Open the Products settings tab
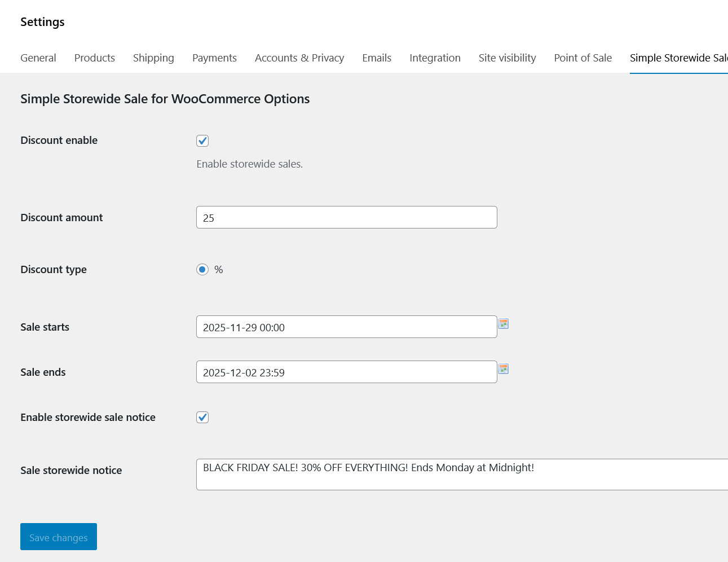This screenshot has width=728, height=562. click(x=95, y=58)
